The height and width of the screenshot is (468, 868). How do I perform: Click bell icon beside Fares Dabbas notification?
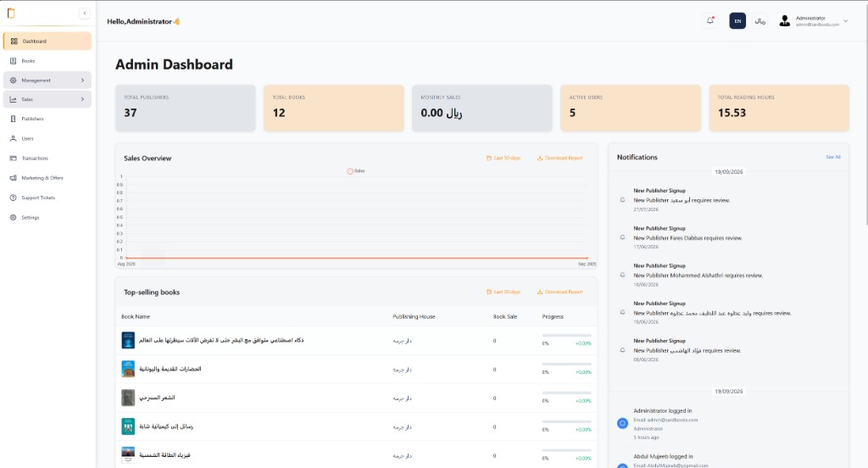tap(623, 237)
